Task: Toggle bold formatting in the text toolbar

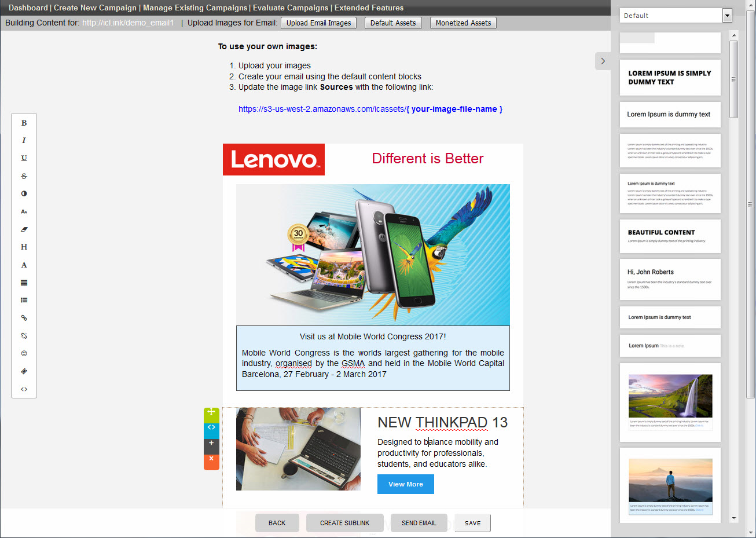Action: point(24,123)
